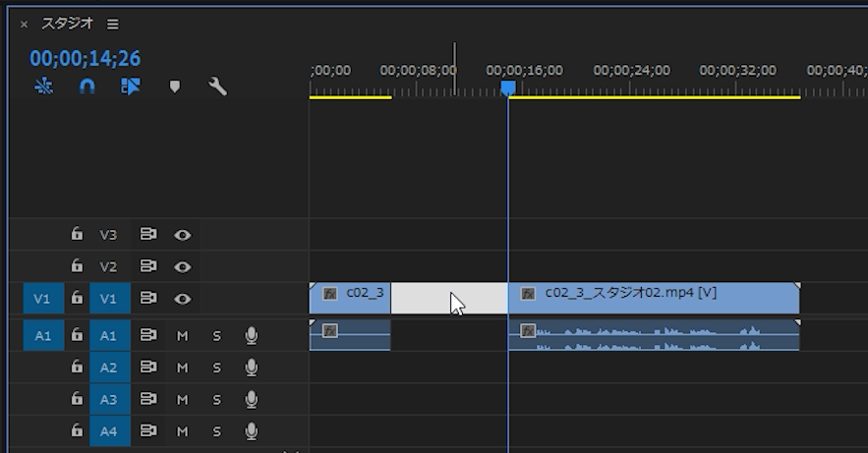Hide track V2 output eye
The height and width of the screenshot is (453, 868).
[183, 267]
